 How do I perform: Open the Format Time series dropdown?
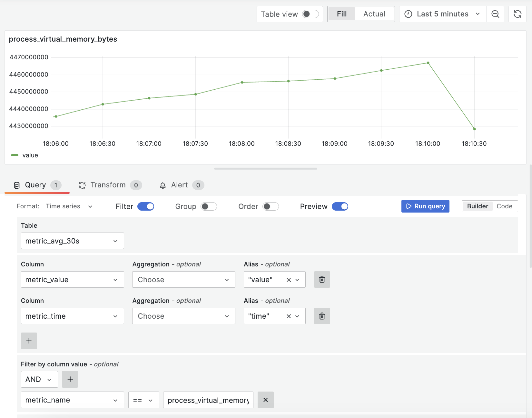69,206
